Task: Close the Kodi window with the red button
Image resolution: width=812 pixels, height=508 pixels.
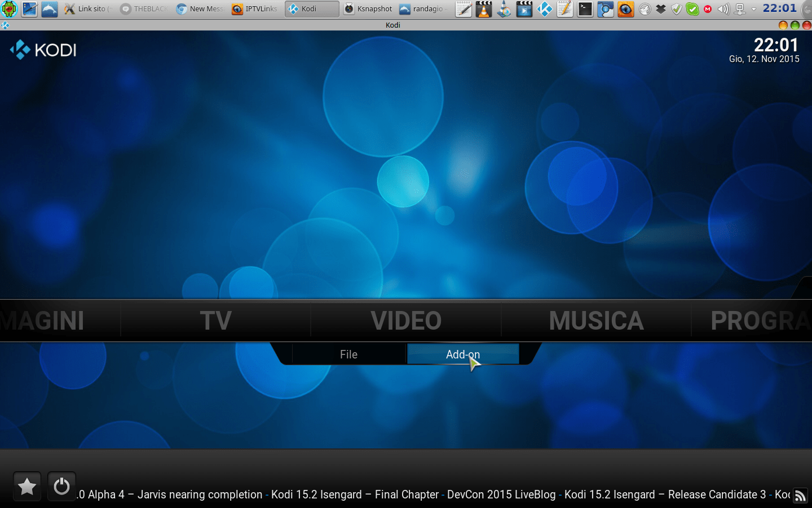Action: [806, 25]
